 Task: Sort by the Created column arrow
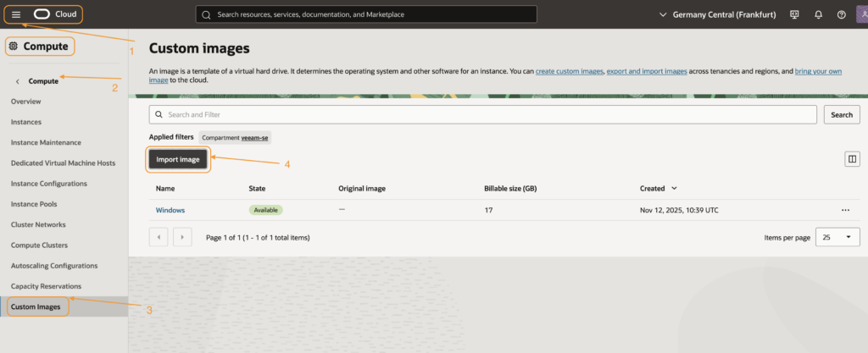[674, 188]
